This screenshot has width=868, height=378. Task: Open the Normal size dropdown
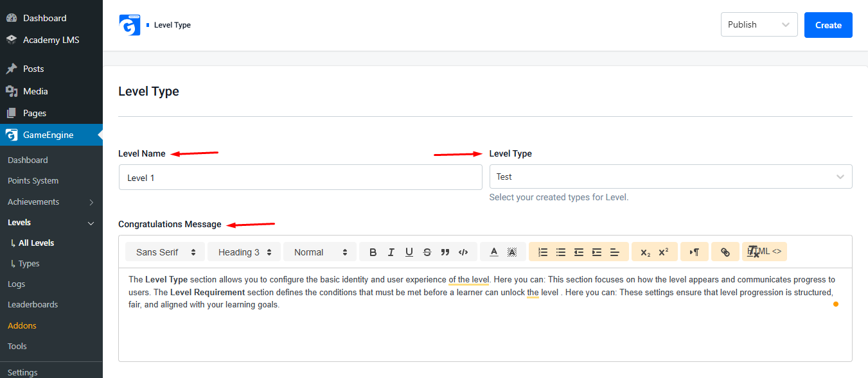pyautogui.click(x=320, y=252)
